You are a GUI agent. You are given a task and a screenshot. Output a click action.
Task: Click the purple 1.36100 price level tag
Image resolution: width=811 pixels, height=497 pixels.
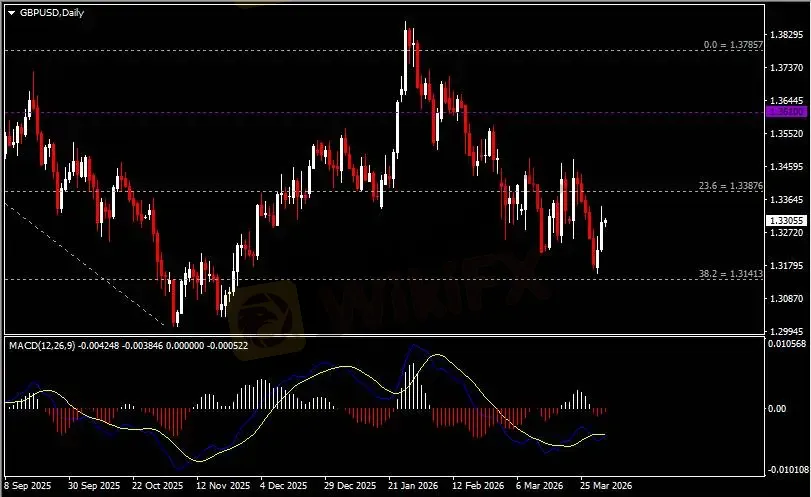786,112
